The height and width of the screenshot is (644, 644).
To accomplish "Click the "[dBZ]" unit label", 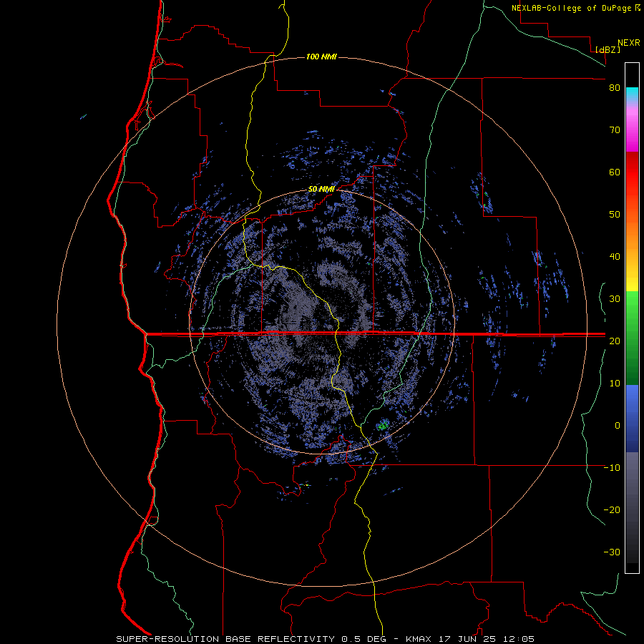I will pyautogui.click(x=608, y=49).
